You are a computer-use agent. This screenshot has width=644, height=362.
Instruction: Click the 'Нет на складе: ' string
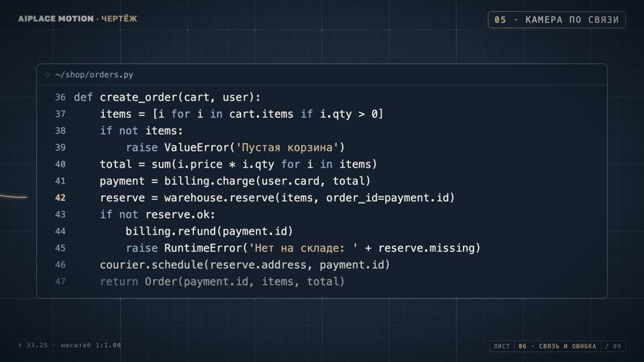point(303,248)
